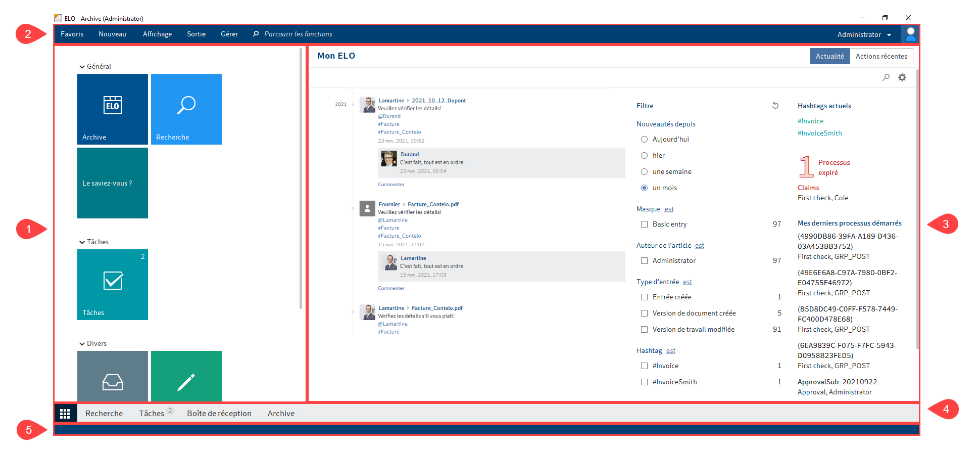Viewport: 980px width, 449px height.
Task: Check Version de document créée checkbox
Action: click(x=644, y=313)
